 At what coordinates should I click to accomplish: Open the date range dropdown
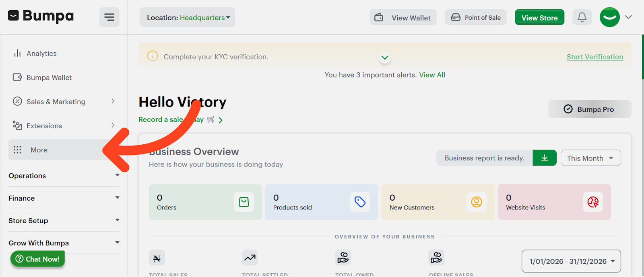click(x=571, y=261)
